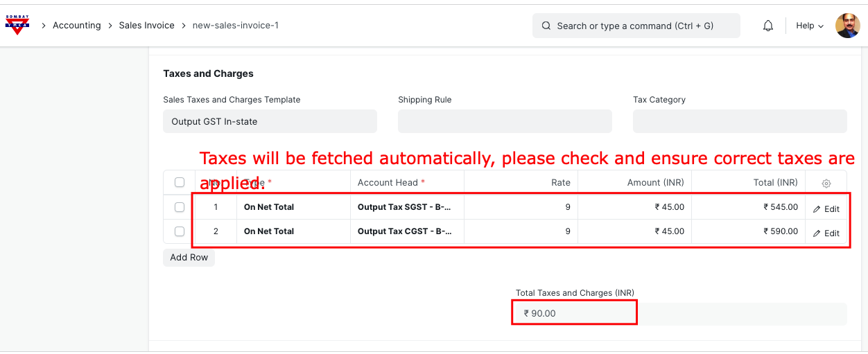Image resolution: width=868 pixels, height=354 pixels.
Task: Expand the Help dropdown
Action: pyautogui.click(x=809, y=26)
